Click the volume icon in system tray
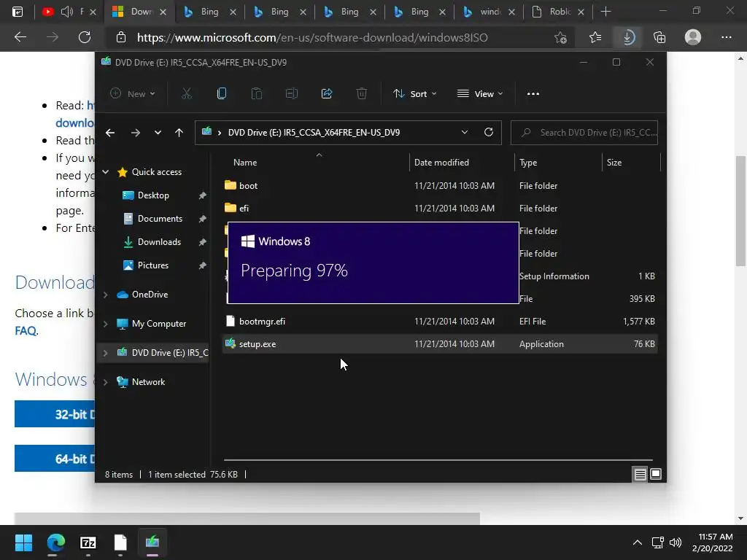This screenshot has height=560, width=747. click(x=675, y=542)
